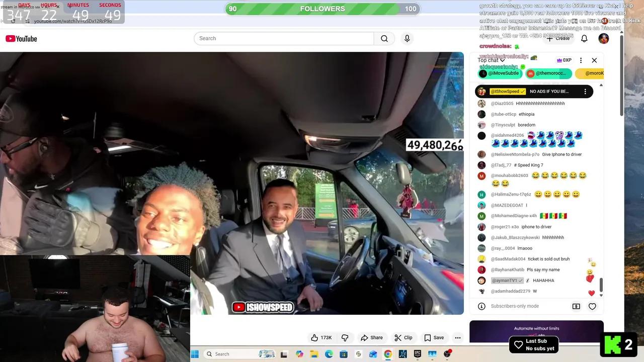
Task: Open Task View from the taskbar
Action: click(284, 354)
